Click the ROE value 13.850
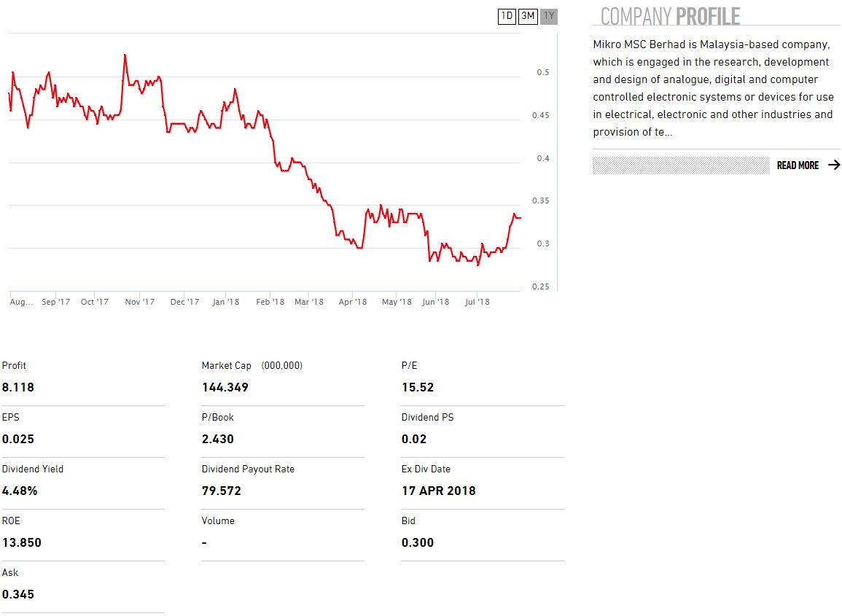This screenshot has width=842, height=616. [x=22, y=542]
